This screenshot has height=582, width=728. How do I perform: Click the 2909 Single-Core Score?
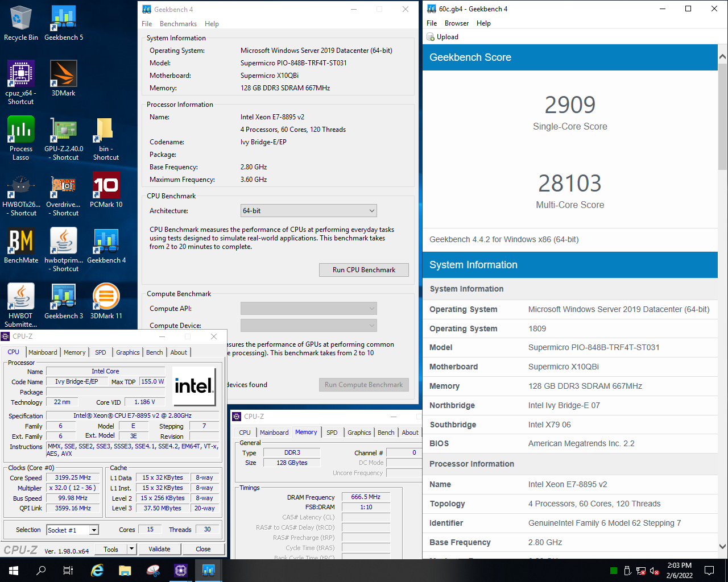[x=570, y=105]
